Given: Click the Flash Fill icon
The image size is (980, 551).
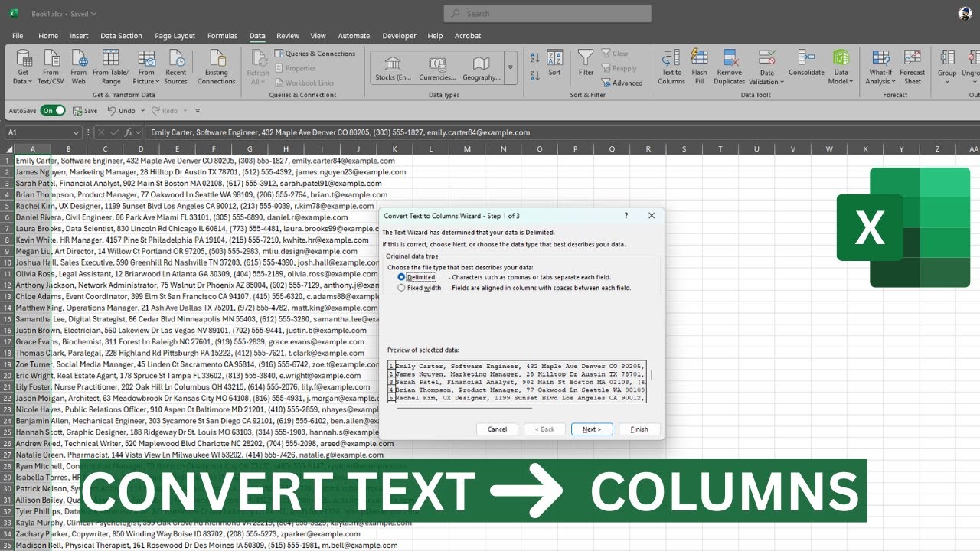Looking at the screenshot, I should [x=699, y=67].
